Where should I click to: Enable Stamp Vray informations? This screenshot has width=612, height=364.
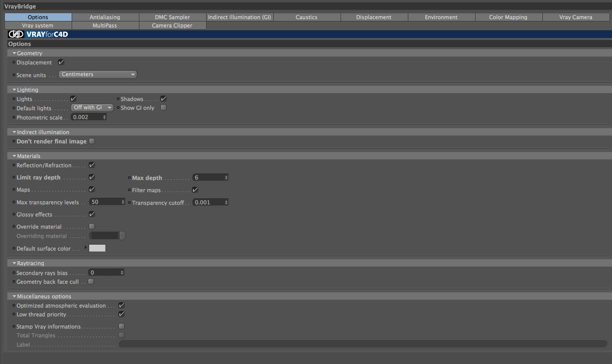pos(122,326)
